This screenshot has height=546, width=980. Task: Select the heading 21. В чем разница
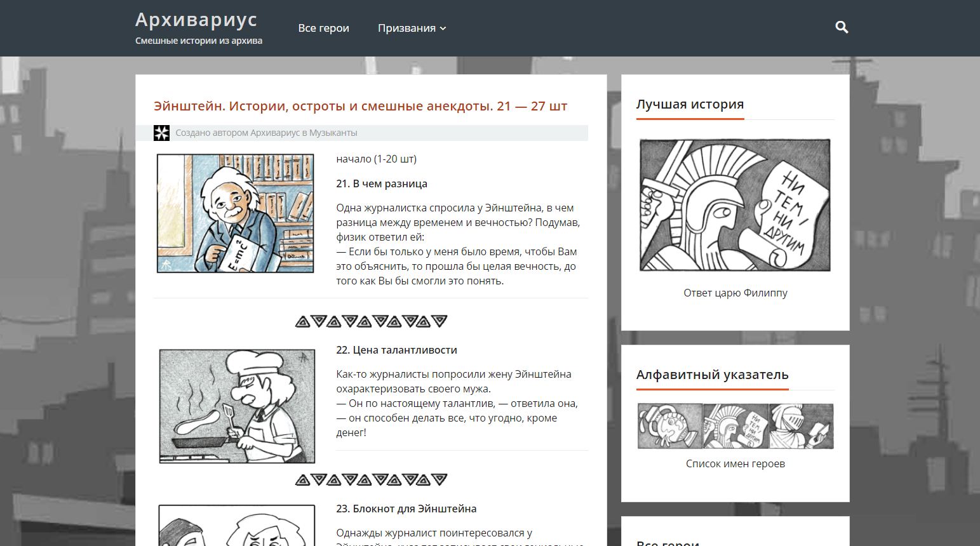(x=382, y=183)
